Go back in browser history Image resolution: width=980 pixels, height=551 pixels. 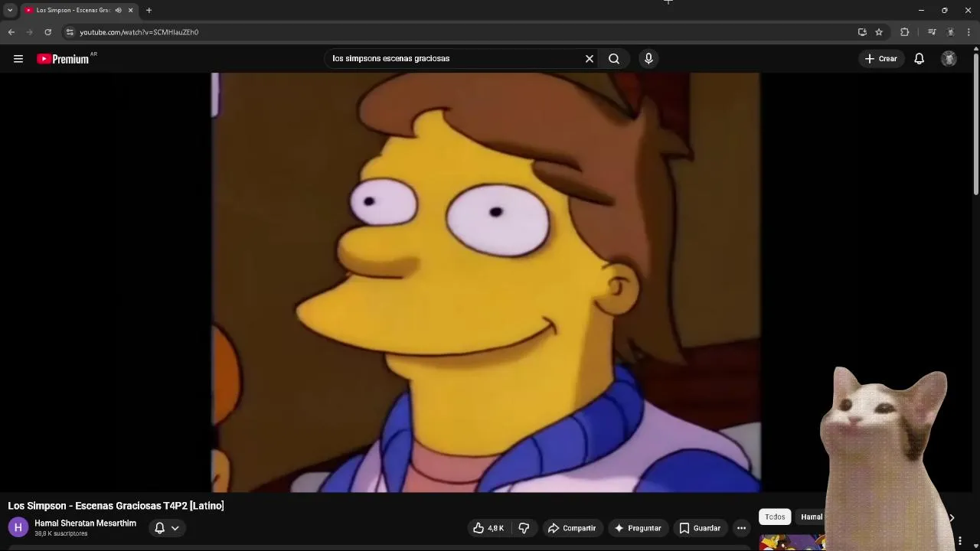tap(11, 32)
